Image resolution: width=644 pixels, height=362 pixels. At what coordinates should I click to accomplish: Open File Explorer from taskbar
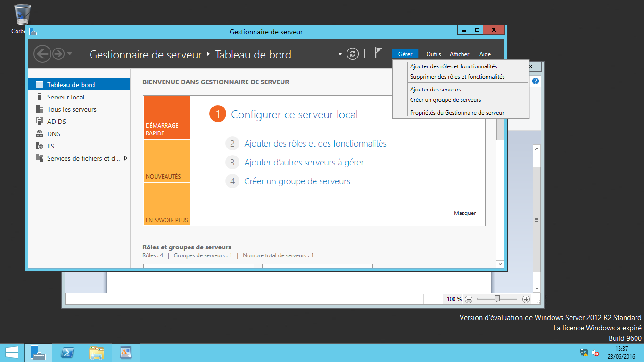(x=97, y=353)
